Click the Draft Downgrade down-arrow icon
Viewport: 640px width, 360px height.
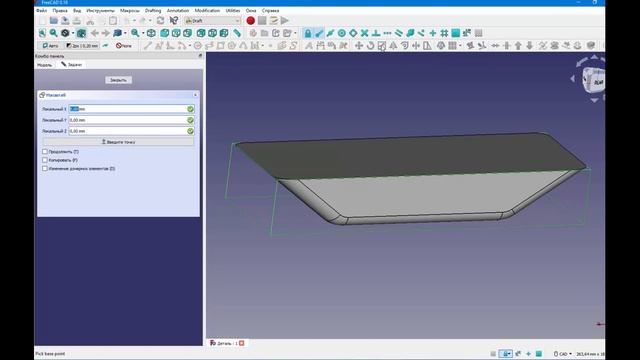(x=529, y=46)
